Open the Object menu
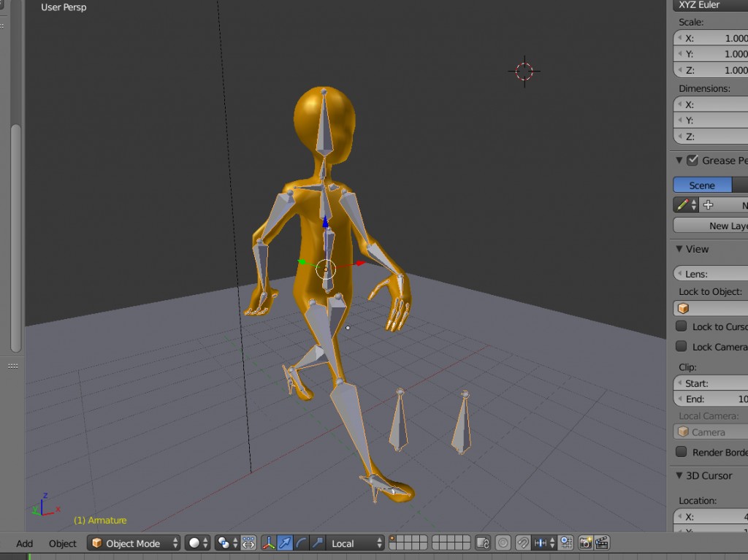The height and width of the screenshot is (560, 748). click(x=63, y=543)
